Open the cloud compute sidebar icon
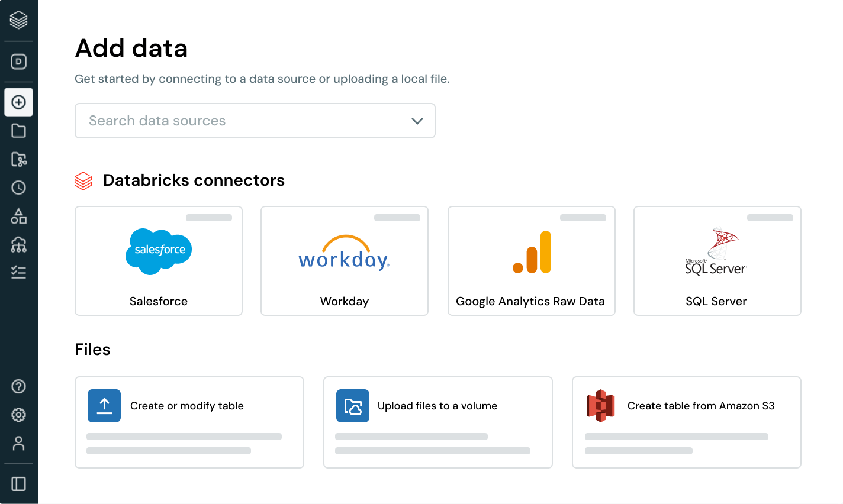This screenshot has width=843, height=504. tap(19, 244)
